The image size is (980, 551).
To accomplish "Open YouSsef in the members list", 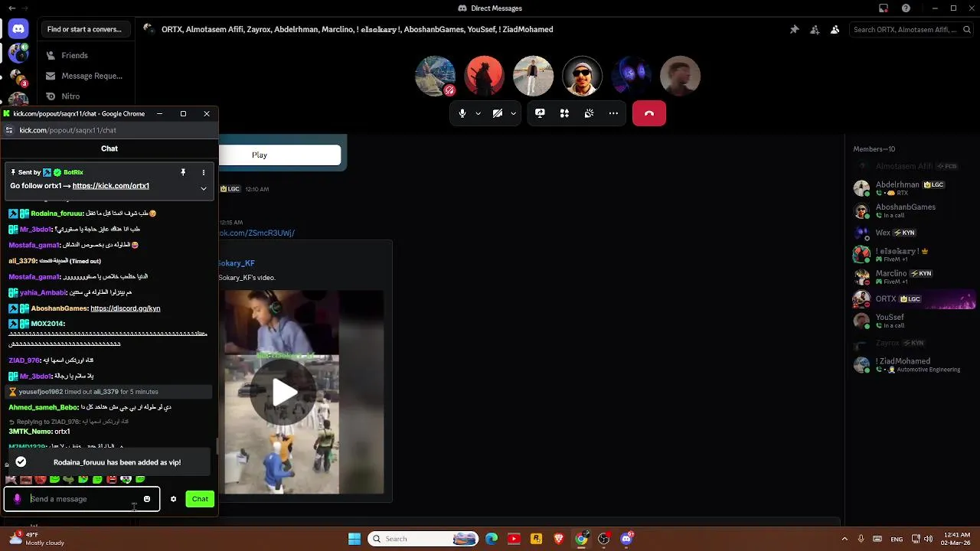I will tap(914, 321).
